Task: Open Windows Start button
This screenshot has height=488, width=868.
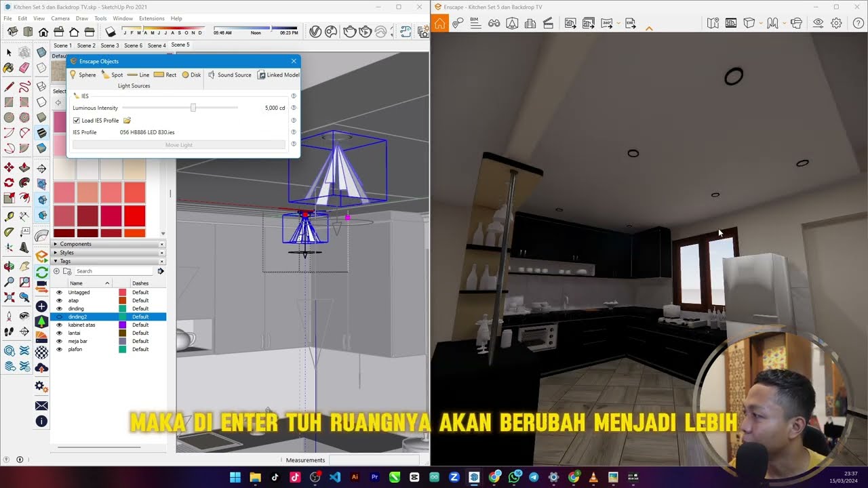Action: 235,477
